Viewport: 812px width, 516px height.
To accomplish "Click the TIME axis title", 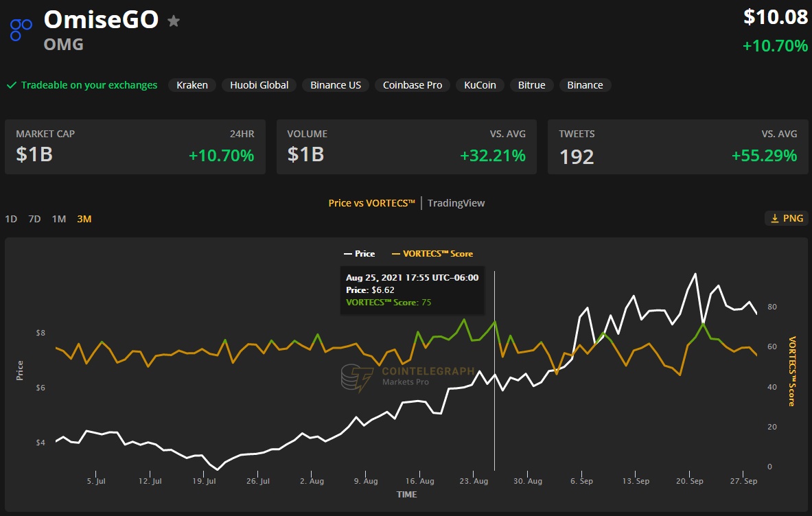I will 406,495.
